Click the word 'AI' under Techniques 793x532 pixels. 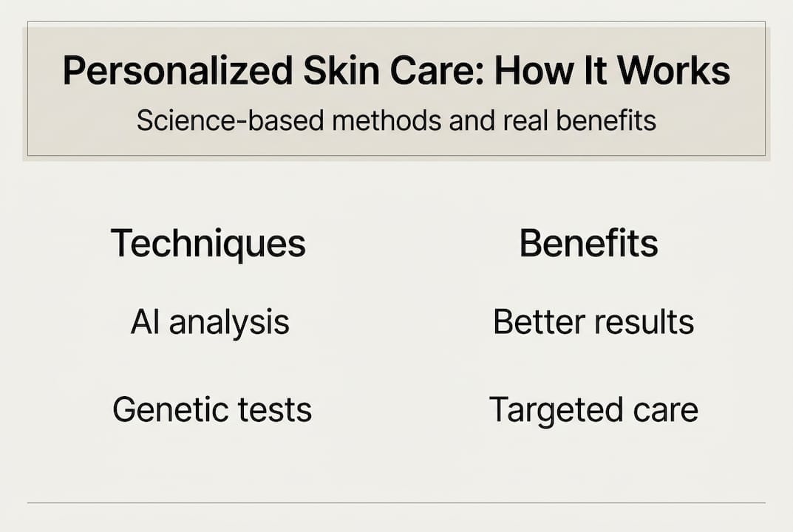(145, 322)
